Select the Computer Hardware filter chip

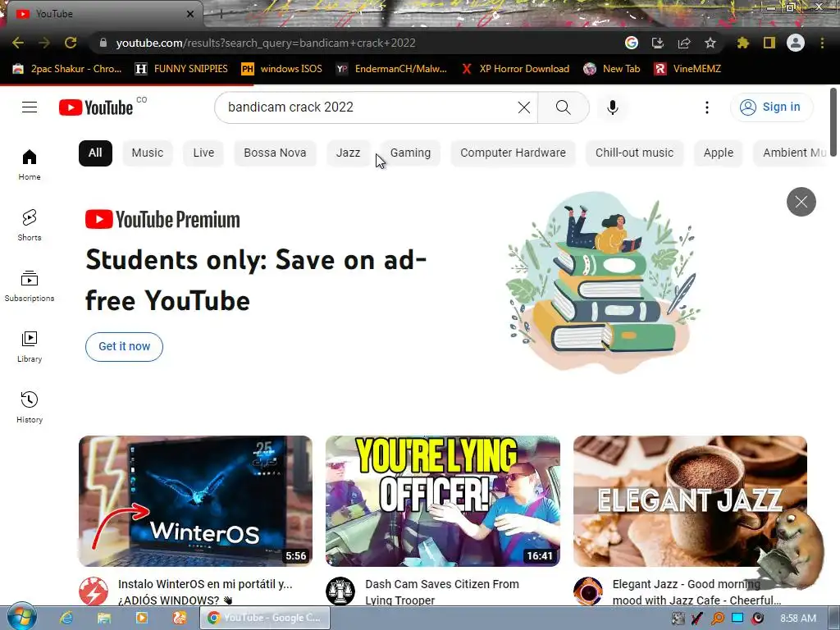(513, 153)
